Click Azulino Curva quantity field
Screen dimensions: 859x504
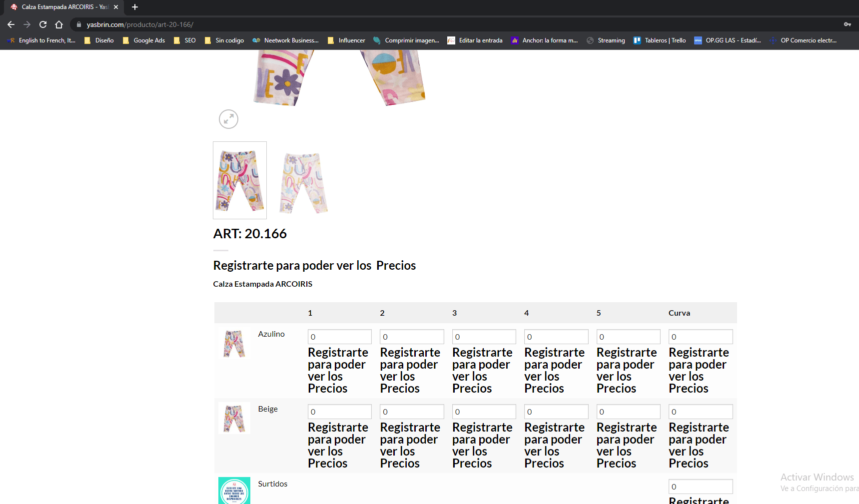click(x=701, y=337)
